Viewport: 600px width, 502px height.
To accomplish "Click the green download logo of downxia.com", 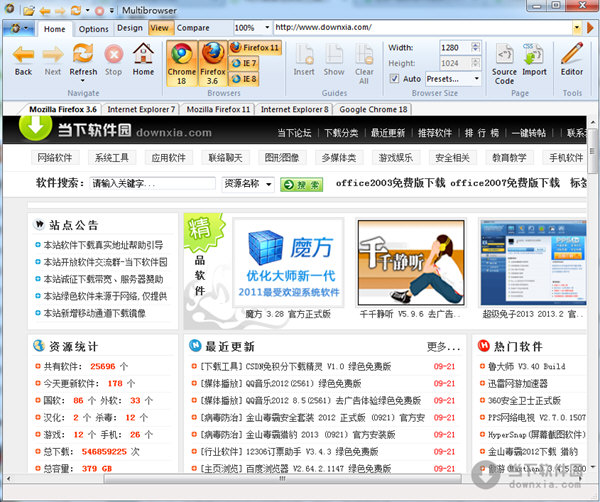I will (35, 127).
